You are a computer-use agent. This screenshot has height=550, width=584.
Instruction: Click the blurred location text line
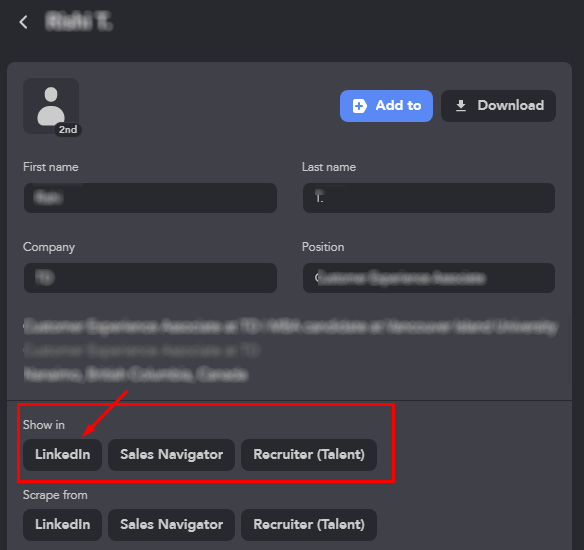pos(136,374)
